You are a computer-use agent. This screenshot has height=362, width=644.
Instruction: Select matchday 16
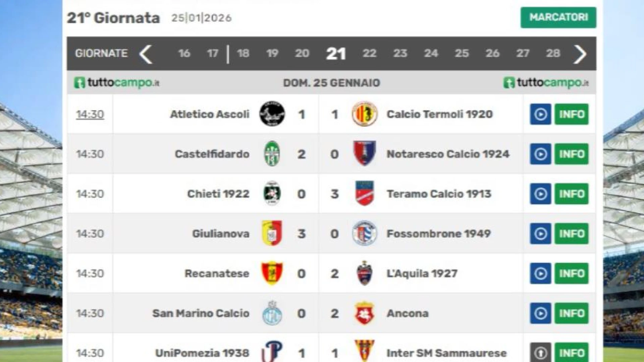(184, 53)
